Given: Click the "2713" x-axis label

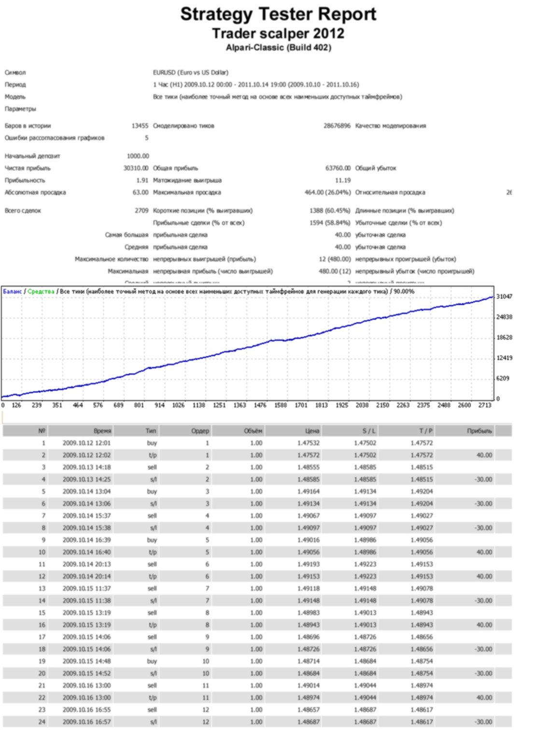Looking at the screenshot, I should (x=485, y=405).
